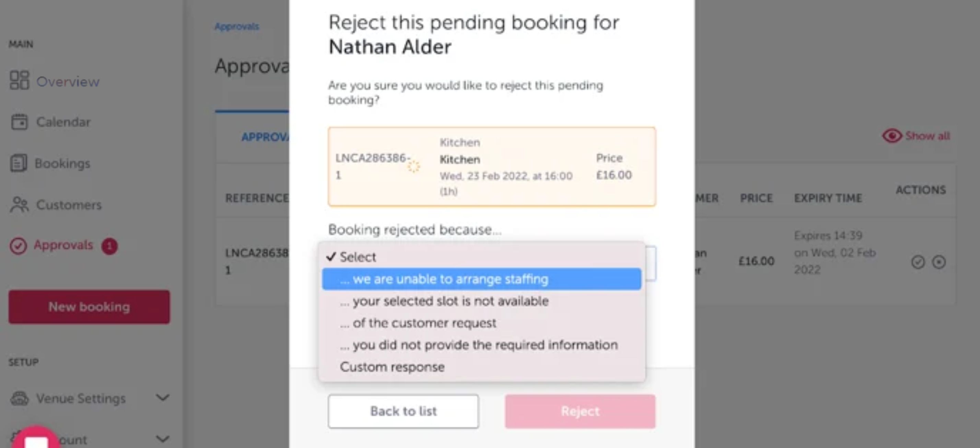The width and height of the screenshot is (980, 448).
Task: Expand the Account section chevron
Action: 162,439
